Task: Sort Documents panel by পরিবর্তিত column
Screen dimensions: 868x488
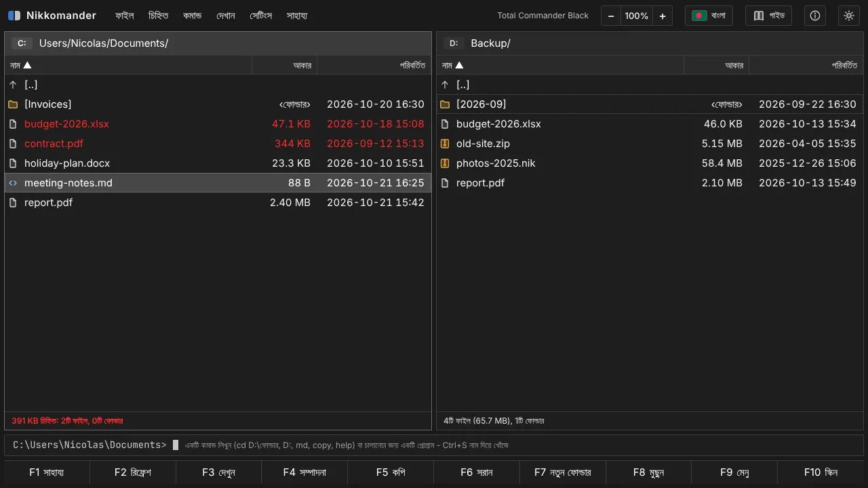Action: pyautogui.click(x=374, y=65)
